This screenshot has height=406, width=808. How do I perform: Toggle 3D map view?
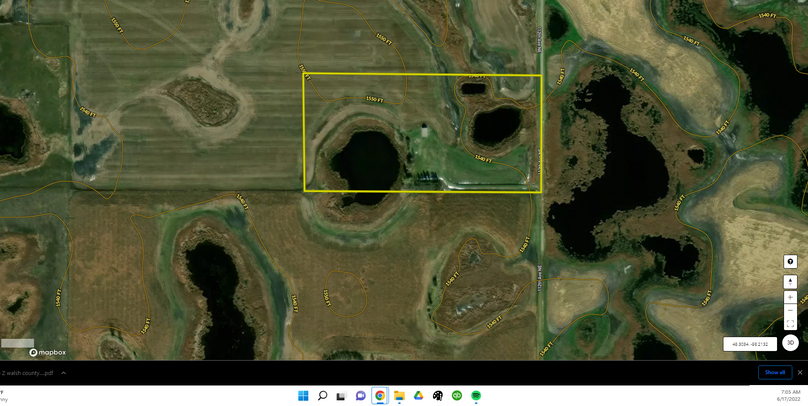coord(790,343)
